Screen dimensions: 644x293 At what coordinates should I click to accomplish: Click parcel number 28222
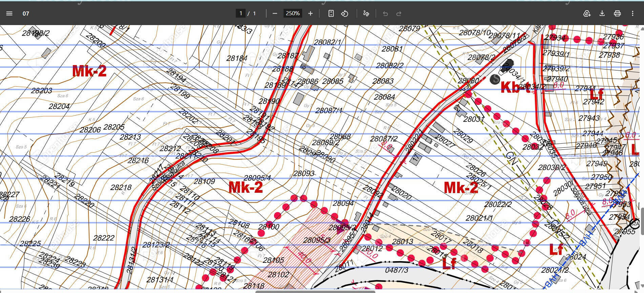[x=104, y=238]
